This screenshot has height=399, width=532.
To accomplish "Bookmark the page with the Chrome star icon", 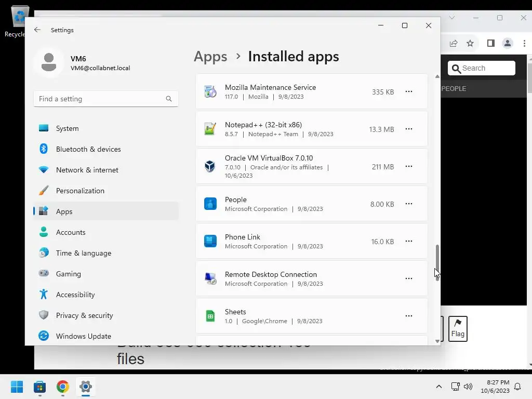I will 470,43.
